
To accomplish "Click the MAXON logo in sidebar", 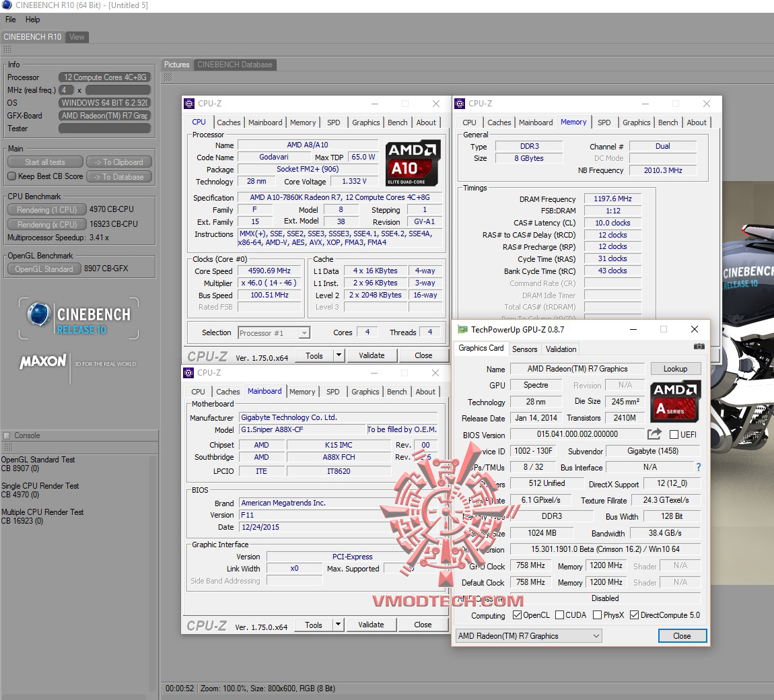I will [43, 361].
